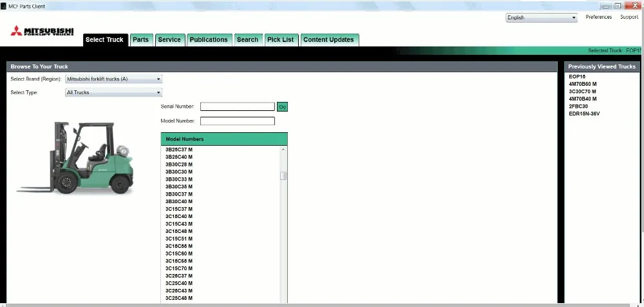The width and height of the screenshot is (644, 307).
Task: Click the Browse To Your Truck header
Action: (x=282, y=66)
